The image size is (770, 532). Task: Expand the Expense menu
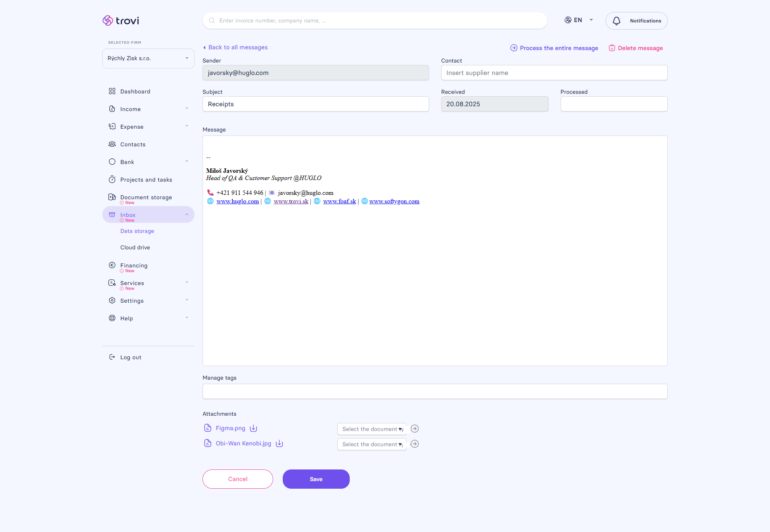(187, 126)
